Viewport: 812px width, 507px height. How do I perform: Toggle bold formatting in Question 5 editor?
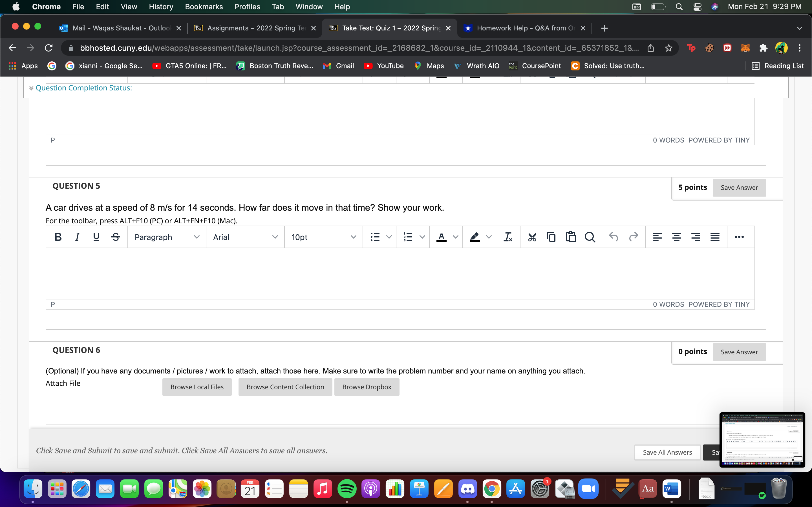pos(58,237)
